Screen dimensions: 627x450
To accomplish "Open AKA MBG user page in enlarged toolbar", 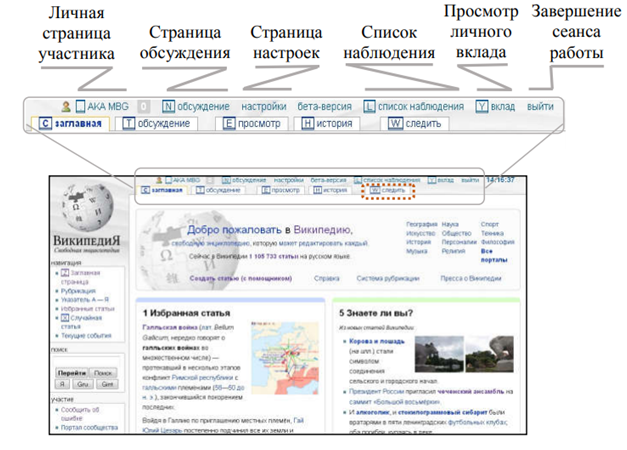I will pyautogui.click(x=108, y=106).
